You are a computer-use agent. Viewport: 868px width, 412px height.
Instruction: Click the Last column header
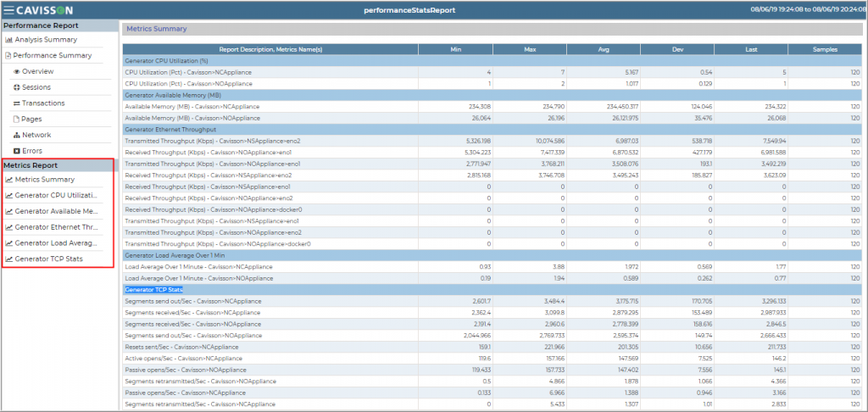click(x=751, y=49)
